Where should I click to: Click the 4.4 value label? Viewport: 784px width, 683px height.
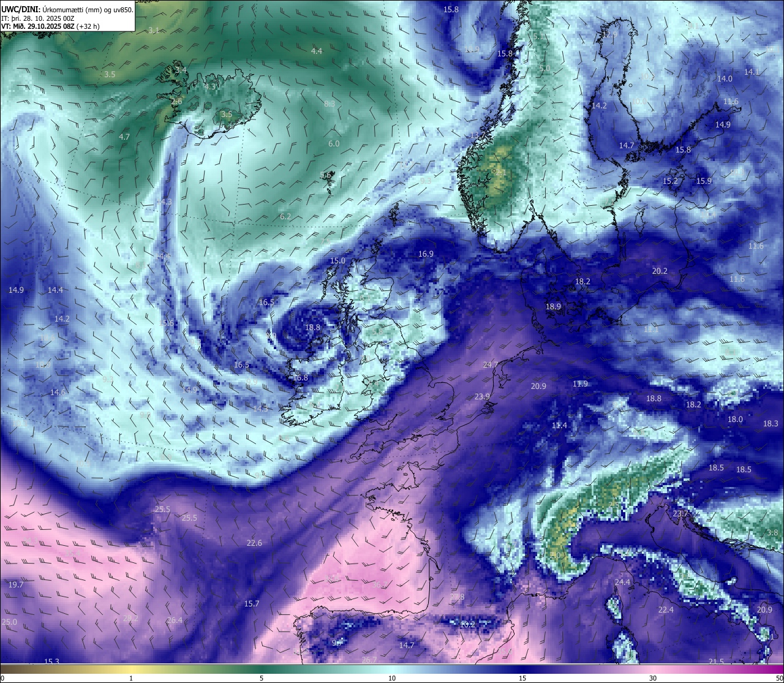[x=317, y=51]
